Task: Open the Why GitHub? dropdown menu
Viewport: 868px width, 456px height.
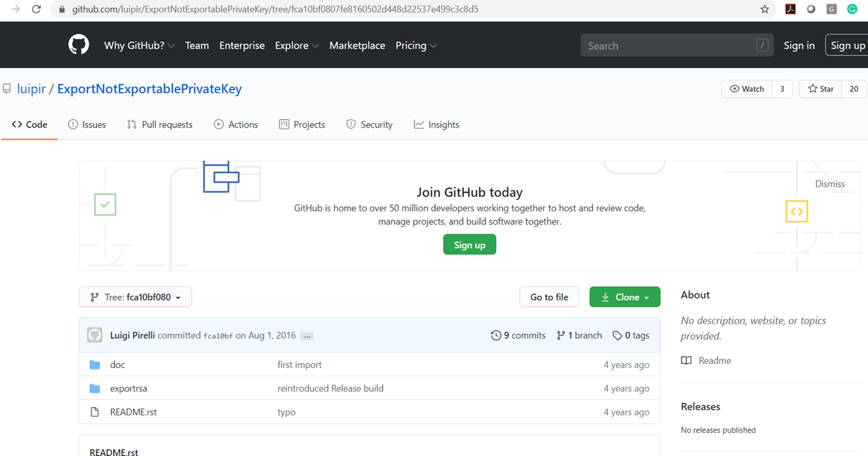Action: point(139,46)
